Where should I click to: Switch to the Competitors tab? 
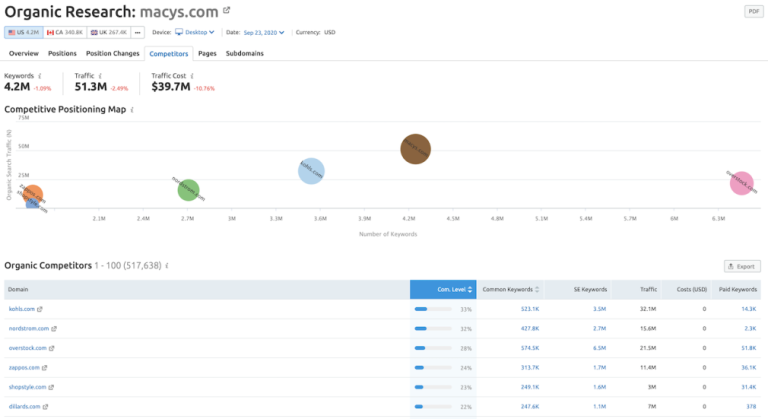[x=168, y=54]
